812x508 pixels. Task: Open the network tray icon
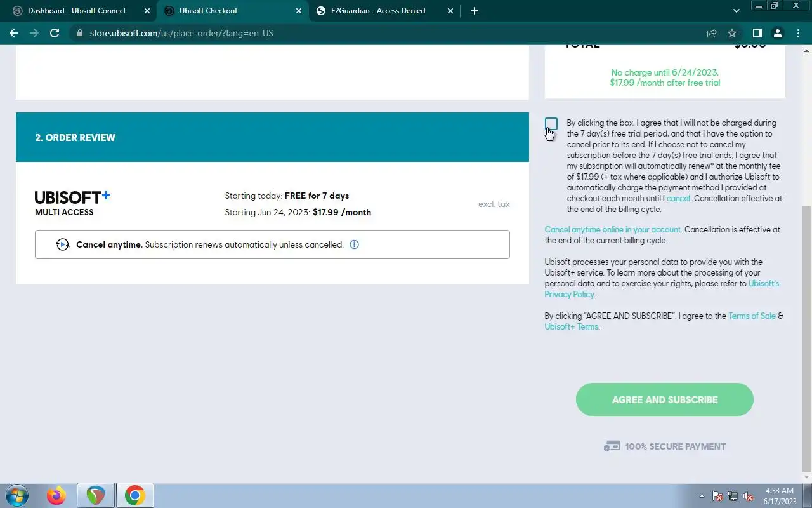[x=733, y=496]
